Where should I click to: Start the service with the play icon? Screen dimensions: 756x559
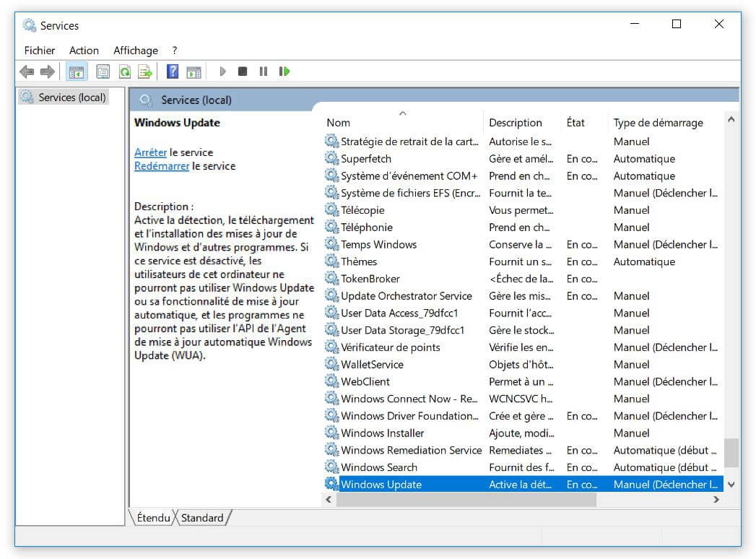click(222, 71)
